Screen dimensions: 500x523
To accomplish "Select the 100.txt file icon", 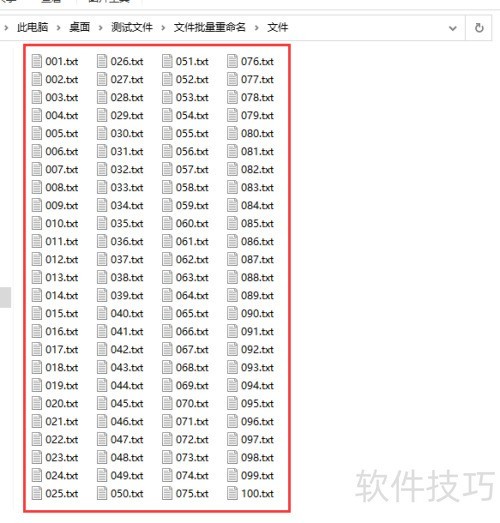I will coord(232,493).
